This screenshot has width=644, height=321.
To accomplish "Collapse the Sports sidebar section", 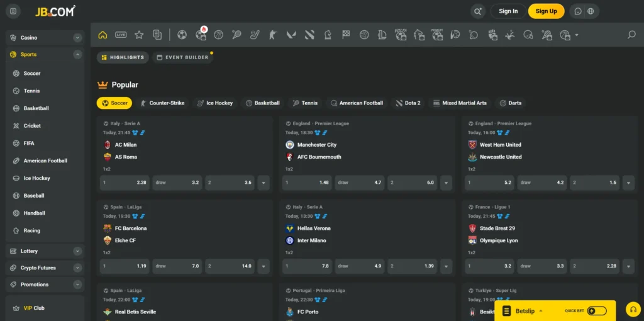I will pos(77,55).
